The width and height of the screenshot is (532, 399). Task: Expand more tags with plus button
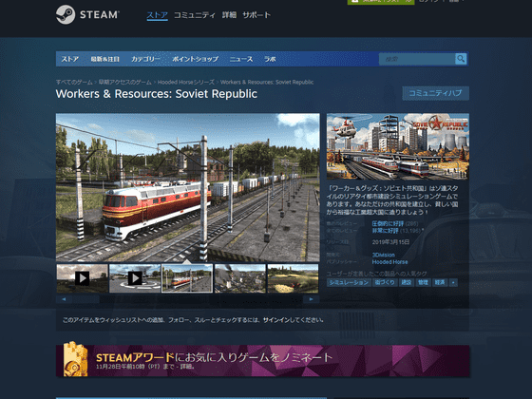coord(453,282)
